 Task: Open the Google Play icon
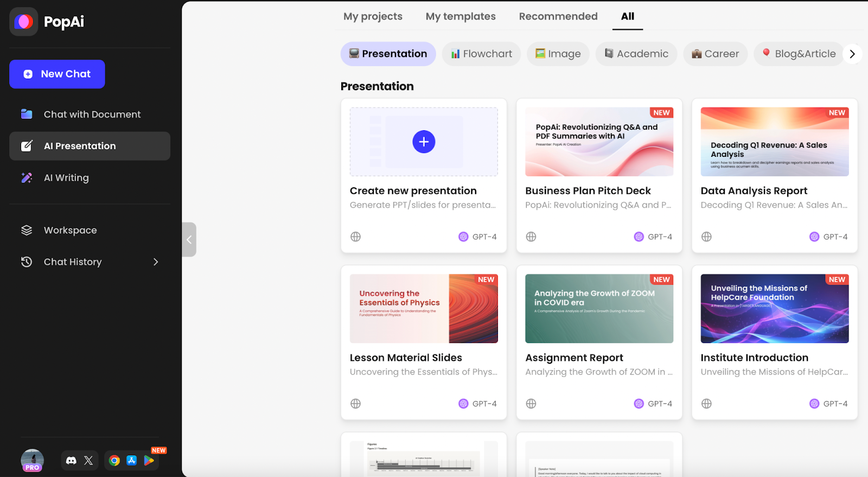click(x=149, y=461)
